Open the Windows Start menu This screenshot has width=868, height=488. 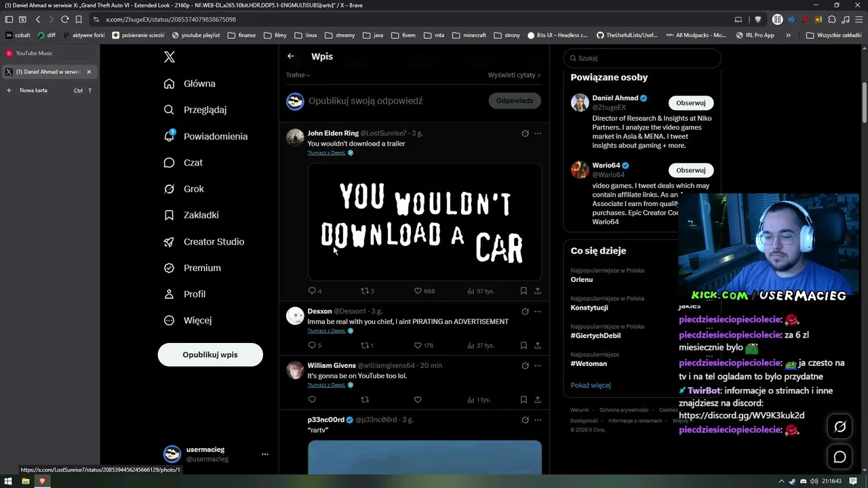tap(9, 481)
